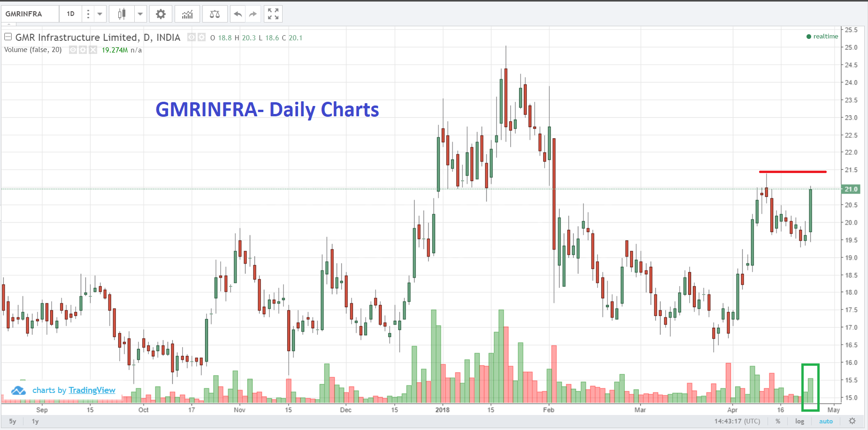Image resolution: width=868 pixels, height=430 pixels.
Task: Click the realtime status indicator
Action: tap(822, 37)
